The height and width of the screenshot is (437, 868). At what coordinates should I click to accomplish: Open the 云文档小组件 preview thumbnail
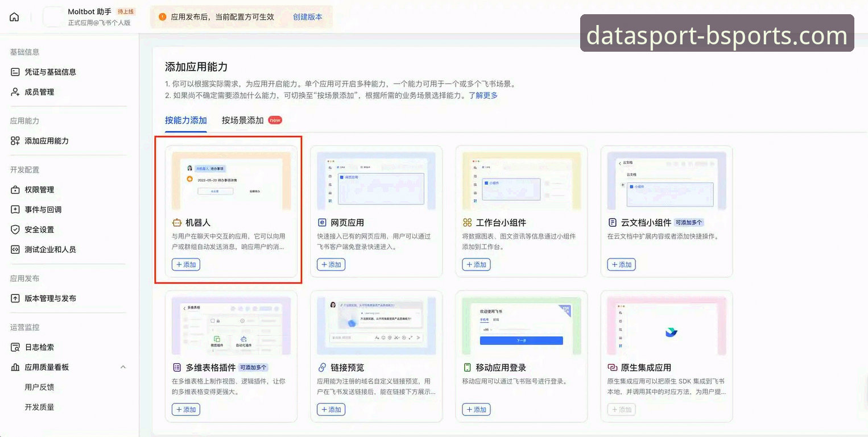[667, 181]
